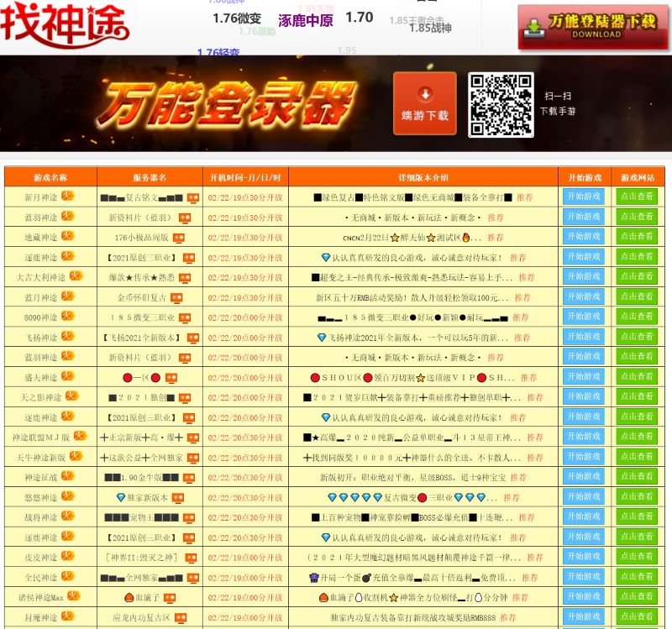Click the fire badge icon beside 神途联盟MJ版
The height and width of the screenshot is (629, 672).
click(x=81, y=436)
